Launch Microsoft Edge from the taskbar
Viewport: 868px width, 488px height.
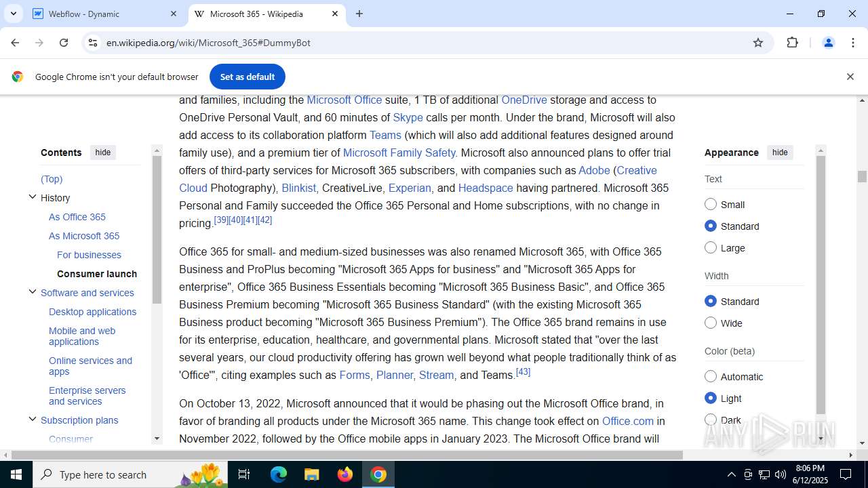(279, 474)
